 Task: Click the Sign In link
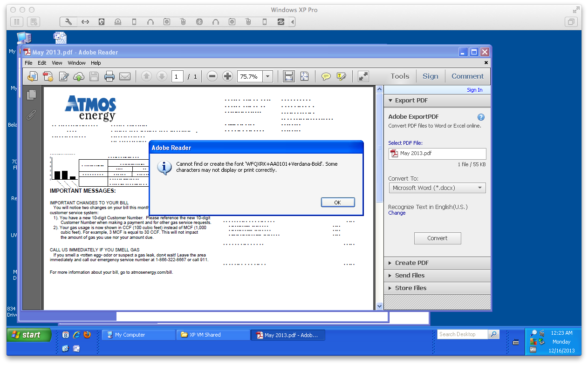pos(474,90)
